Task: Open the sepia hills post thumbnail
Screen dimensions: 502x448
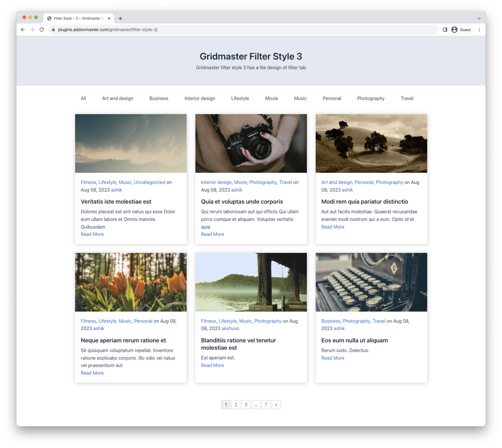Action: pos(371,143)
